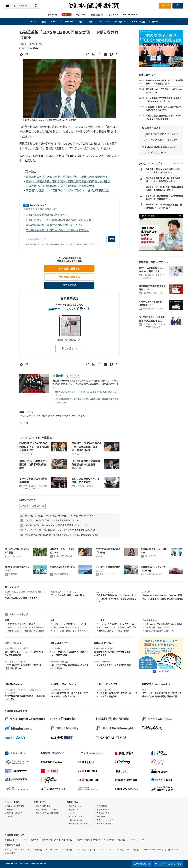Click the 詳しく見る button
The width and height of the screenshot is (188, 868).
pyautogui.click(x=69, y=348)
